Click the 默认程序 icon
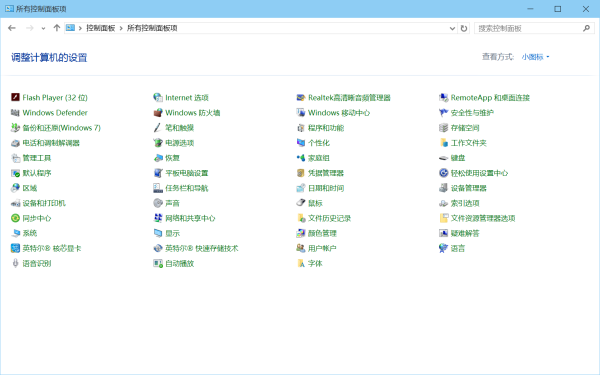 coord(15,173)
